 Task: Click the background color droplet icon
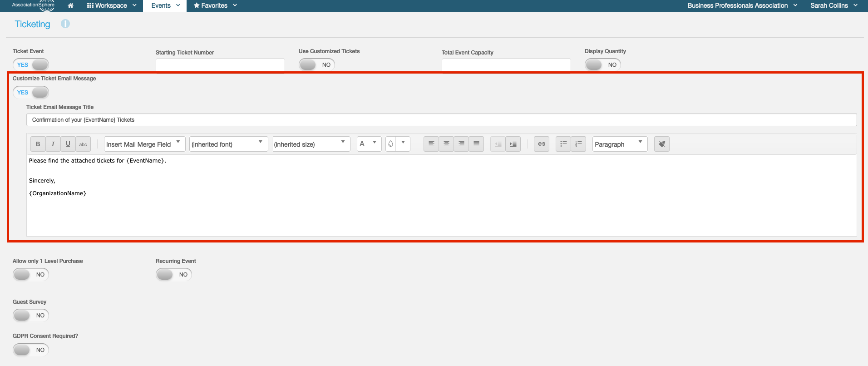pyautogui.click(x=391, y=144)
